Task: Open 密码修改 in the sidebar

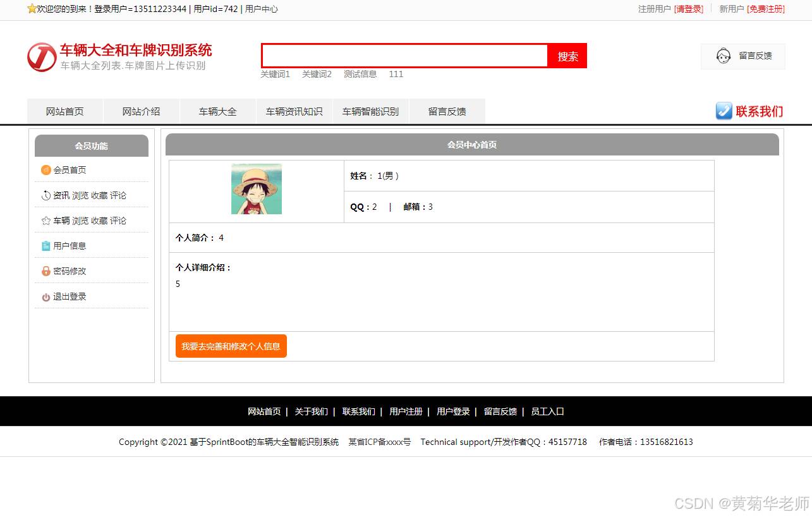Action: coord(70,271)
